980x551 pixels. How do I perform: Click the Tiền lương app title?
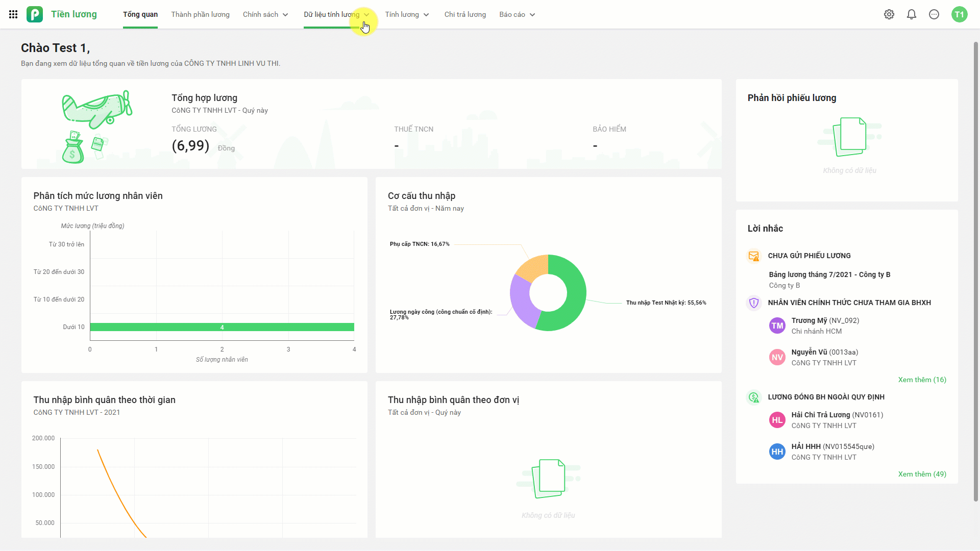[74, 14]
